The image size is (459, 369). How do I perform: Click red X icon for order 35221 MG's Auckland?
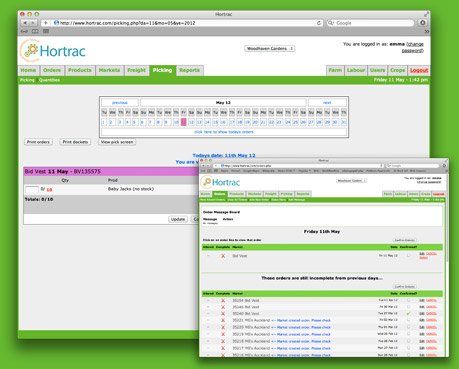(x=223, y=320)
